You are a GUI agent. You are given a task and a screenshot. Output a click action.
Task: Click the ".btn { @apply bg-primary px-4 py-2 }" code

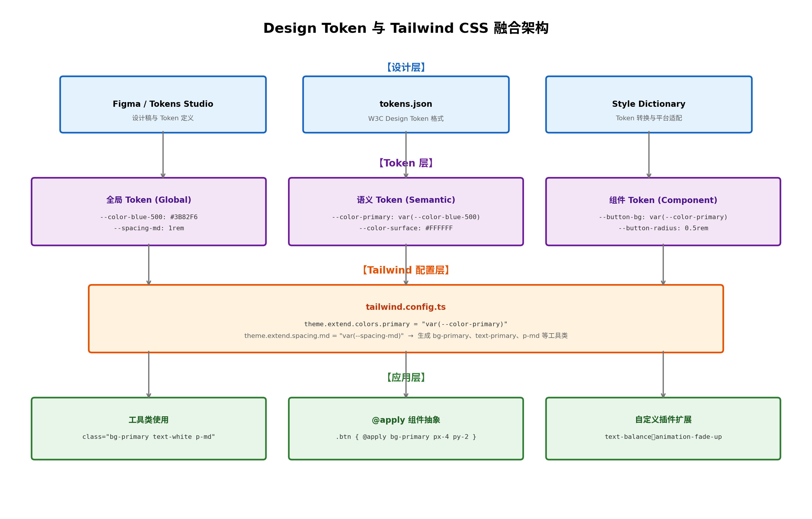(x=406, y=437)
